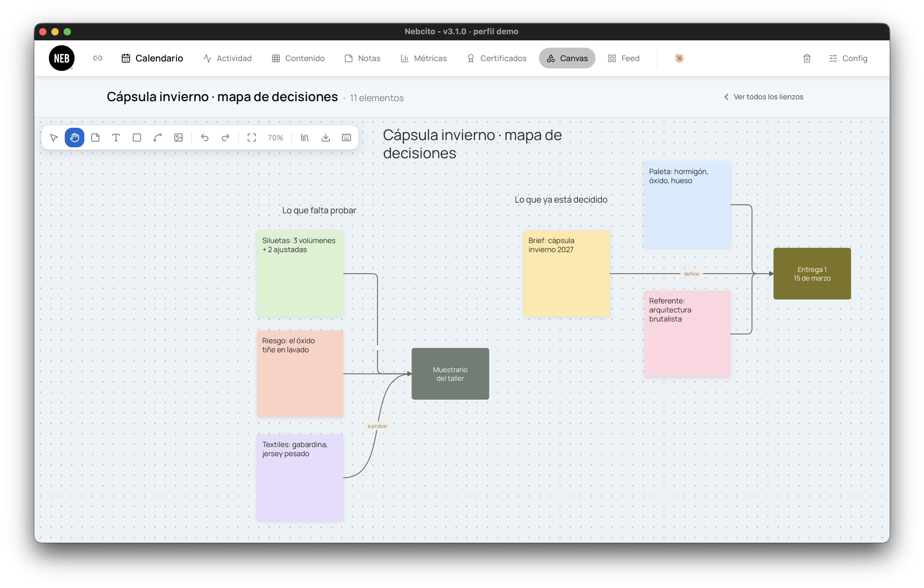Redo the canvas action

click(225, 138)
